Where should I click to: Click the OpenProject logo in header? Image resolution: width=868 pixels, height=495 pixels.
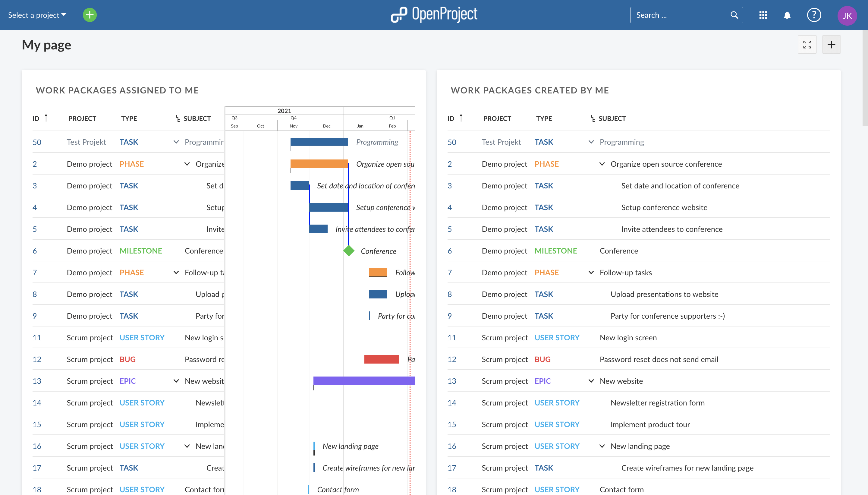point(434,15)
